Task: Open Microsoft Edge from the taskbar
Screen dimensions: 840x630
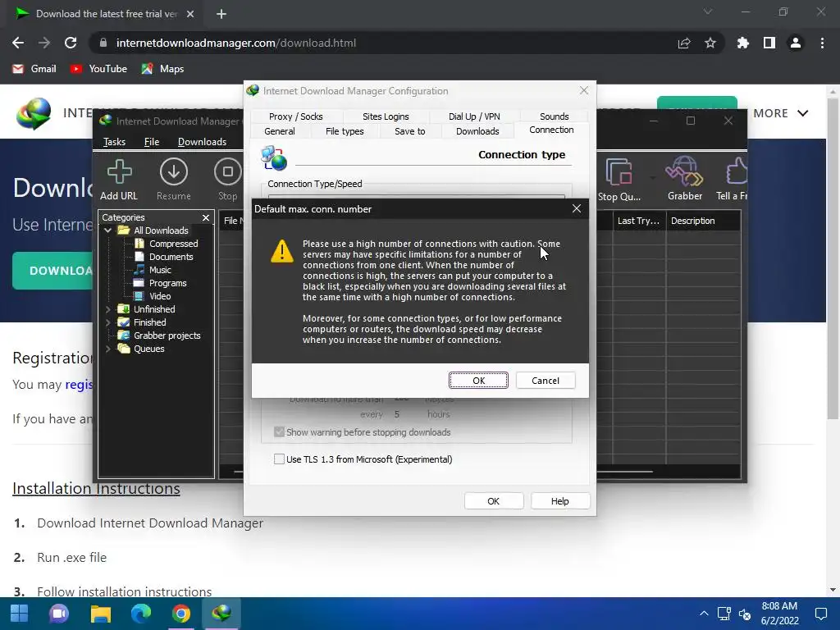Action: click(141, 614)
